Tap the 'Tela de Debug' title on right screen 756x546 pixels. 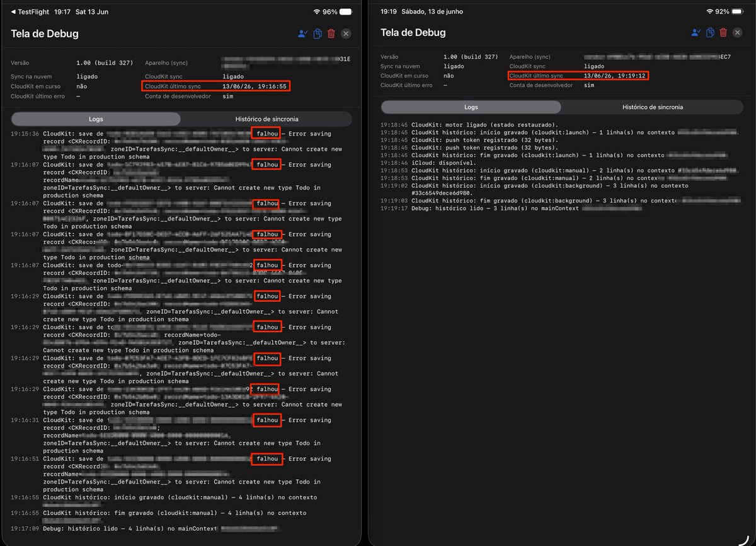(x=413, y=33)
